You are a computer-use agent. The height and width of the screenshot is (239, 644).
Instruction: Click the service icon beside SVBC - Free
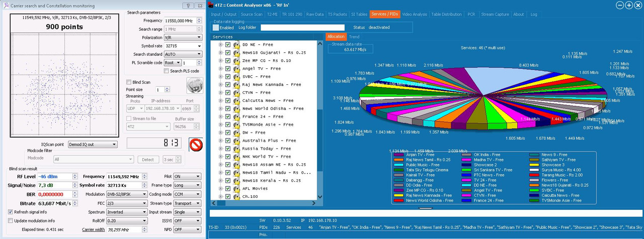(236, 77)
